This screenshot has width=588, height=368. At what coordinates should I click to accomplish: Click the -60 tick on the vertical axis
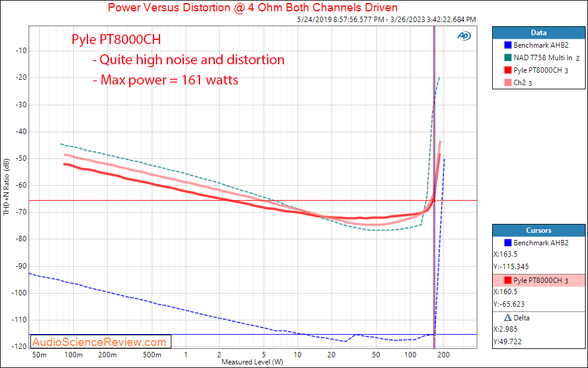[x=21, y=185]
